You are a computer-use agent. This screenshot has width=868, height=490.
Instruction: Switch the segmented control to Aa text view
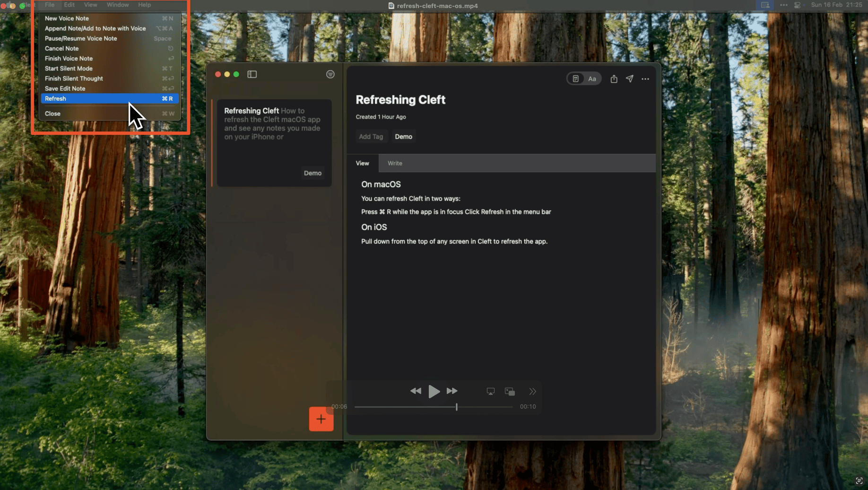pyautogui.click(x=592, y=79)
